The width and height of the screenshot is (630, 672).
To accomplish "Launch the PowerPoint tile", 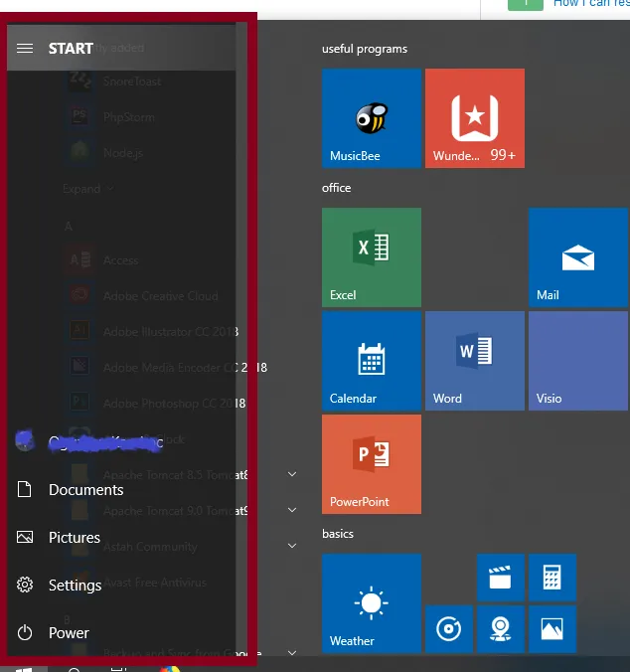I will 372,464.
